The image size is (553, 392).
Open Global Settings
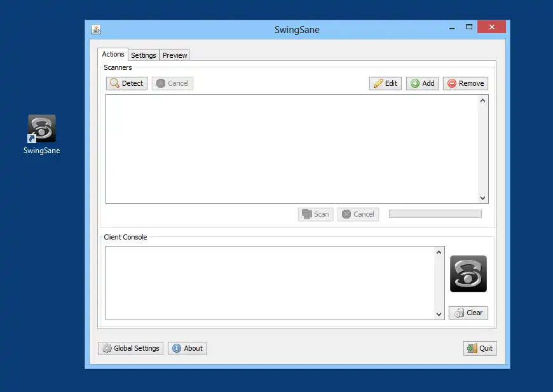(130, 348)
